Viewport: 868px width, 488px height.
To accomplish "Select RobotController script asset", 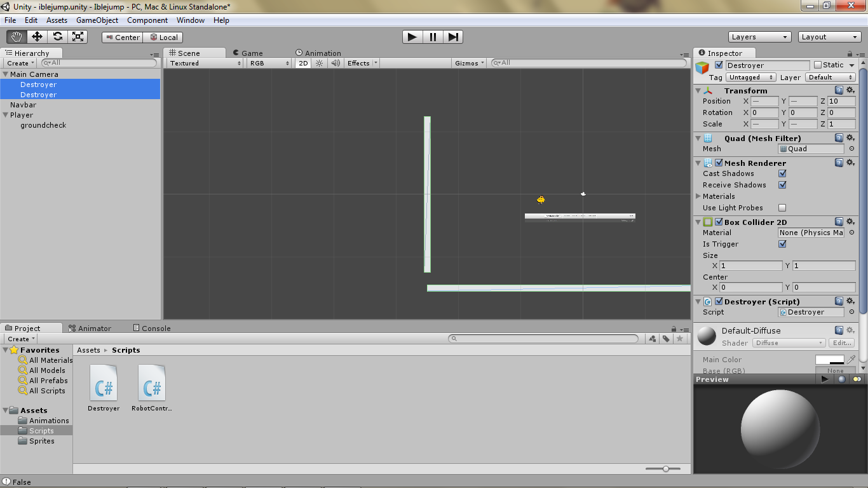I will [x=152, y=388].
